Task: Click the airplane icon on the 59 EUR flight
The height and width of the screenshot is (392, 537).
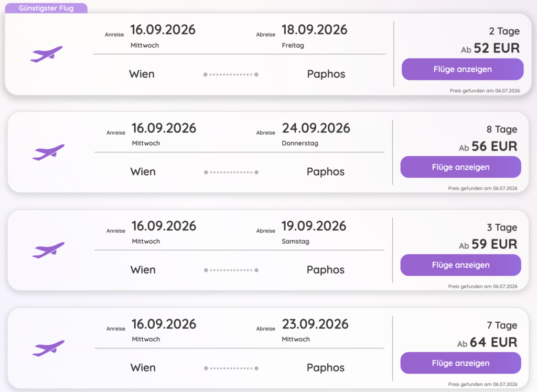Action: 48,251
